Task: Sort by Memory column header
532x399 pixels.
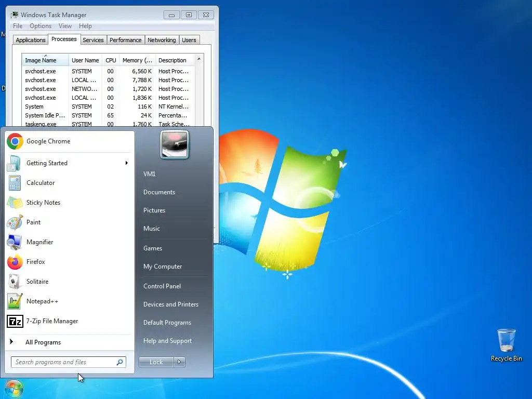Action: click(x=137, y=60)
